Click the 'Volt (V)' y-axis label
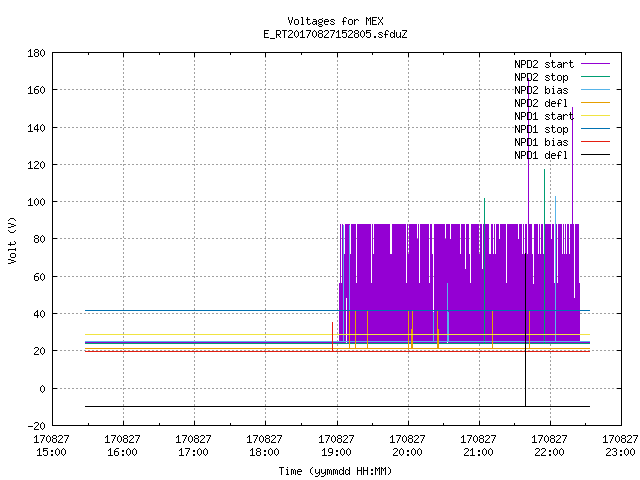This screenshot has width=640, height=480. (x=12, y=240)
